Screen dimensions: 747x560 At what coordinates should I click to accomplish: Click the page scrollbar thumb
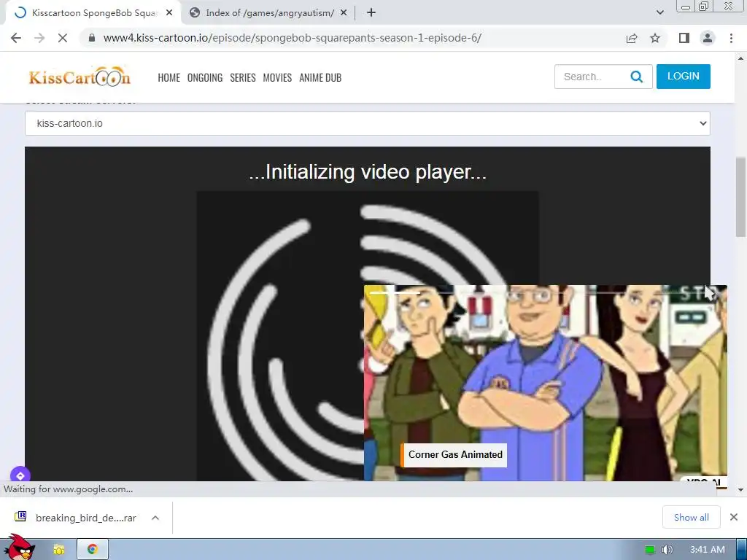point(740,197)
